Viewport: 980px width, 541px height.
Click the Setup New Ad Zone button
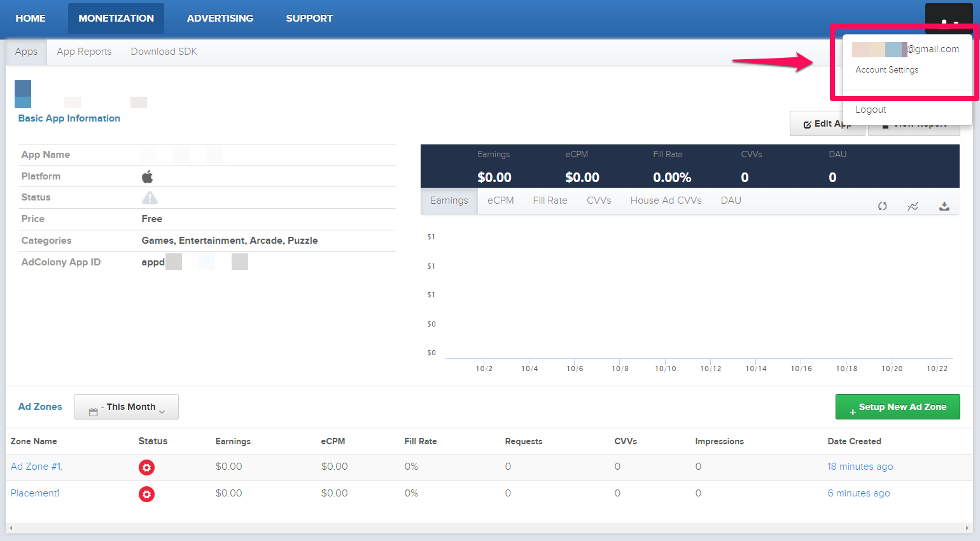coord(897,407)
